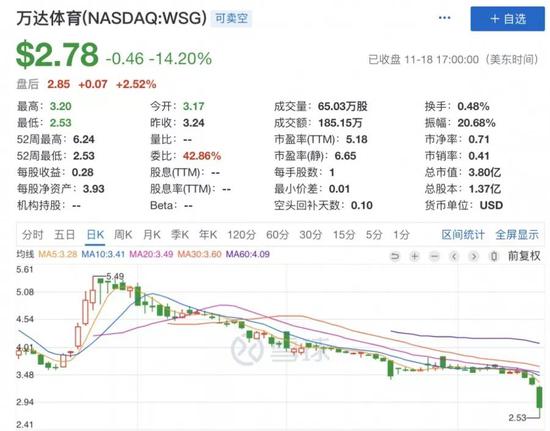Click the 振幅 value 20.68%

coord(476,123)
